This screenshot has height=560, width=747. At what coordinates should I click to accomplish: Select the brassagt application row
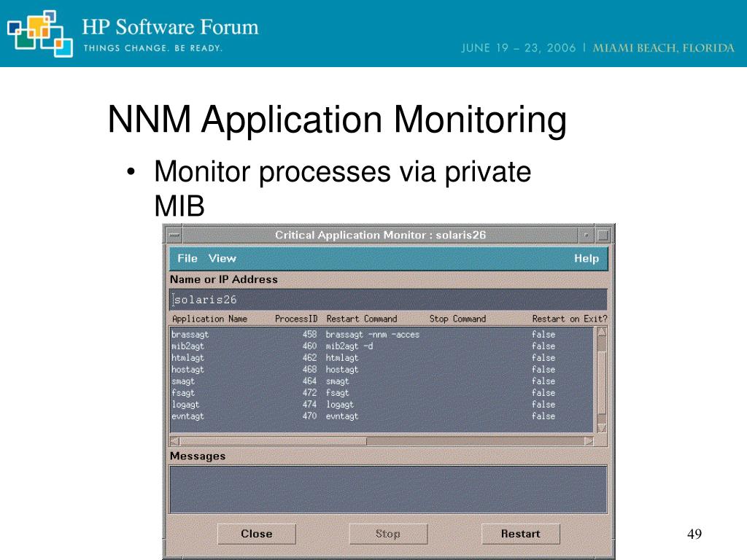coord(381,334)
